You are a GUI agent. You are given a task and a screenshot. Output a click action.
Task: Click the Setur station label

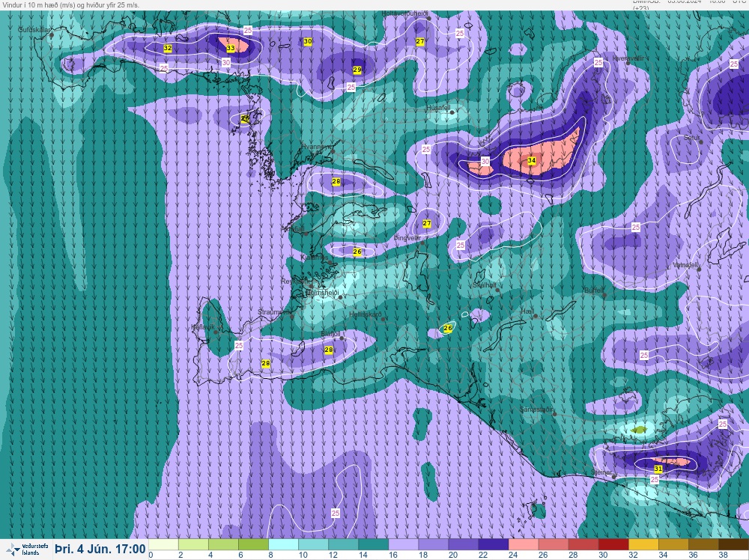(691, 138)
